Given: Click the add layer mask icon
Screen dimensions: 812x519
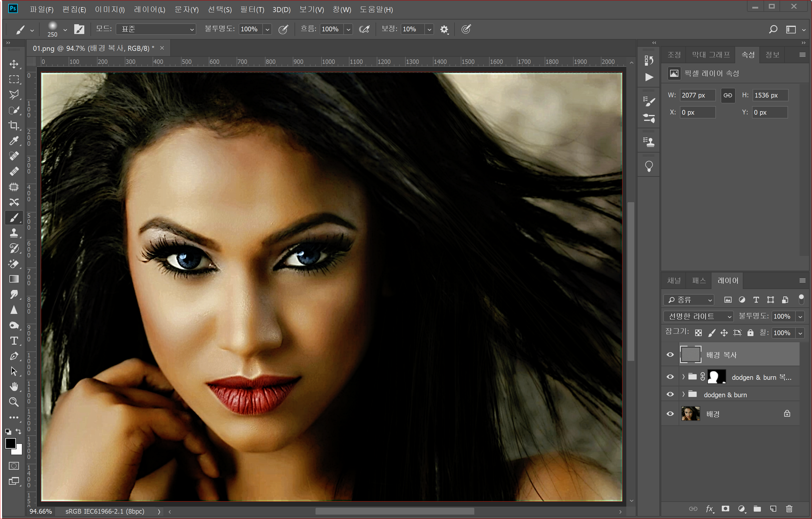Looking at the screenshot, I should pyautogui.click(x=725, y=509).
